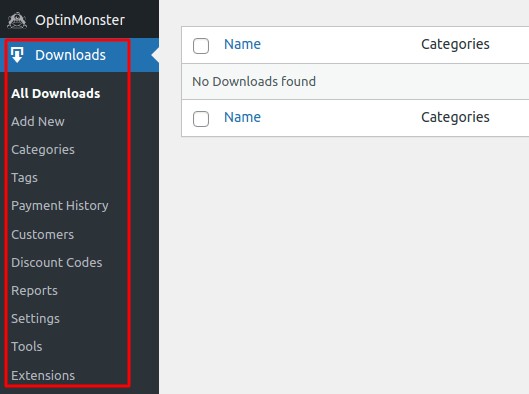Click the OptinMonster monster icon

pyautogui.click(x=17, y=21)
